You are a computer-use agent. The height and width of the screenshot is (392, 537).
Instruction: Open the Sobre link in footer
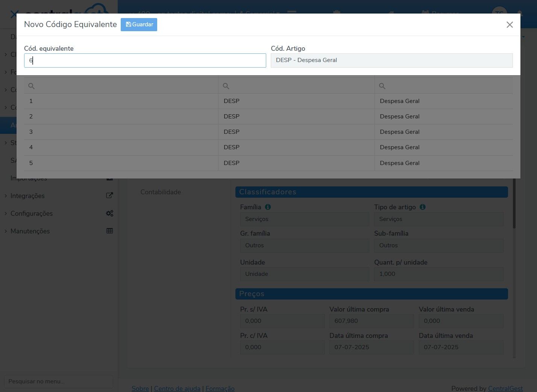coord(140,389)
